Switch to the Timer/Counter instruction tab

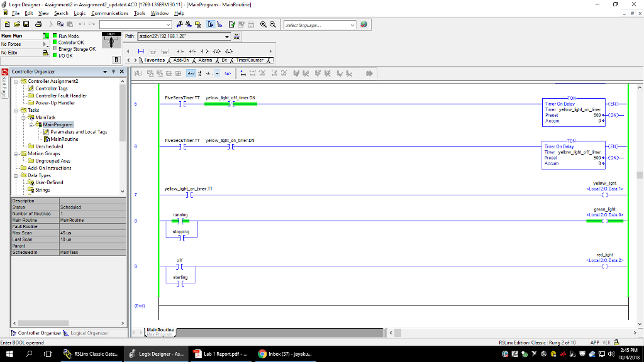[250, 60]
